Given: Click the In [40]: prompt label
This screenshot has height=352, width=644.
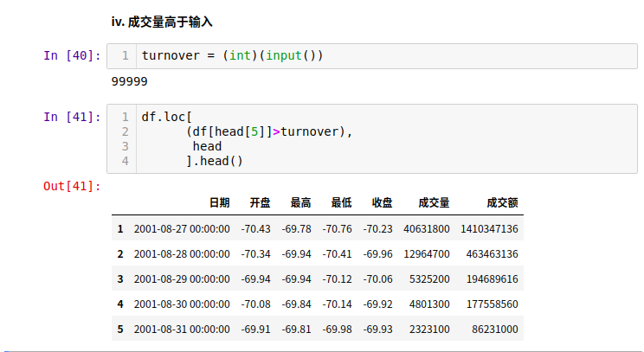Looking at the screenshot, I should click(x=72, y=55).
